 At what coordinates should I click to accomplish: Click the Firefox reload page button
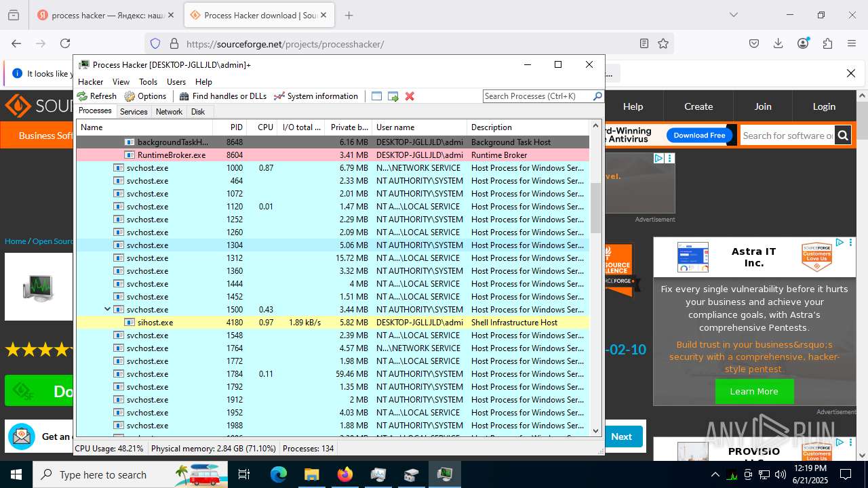[65, 43]
